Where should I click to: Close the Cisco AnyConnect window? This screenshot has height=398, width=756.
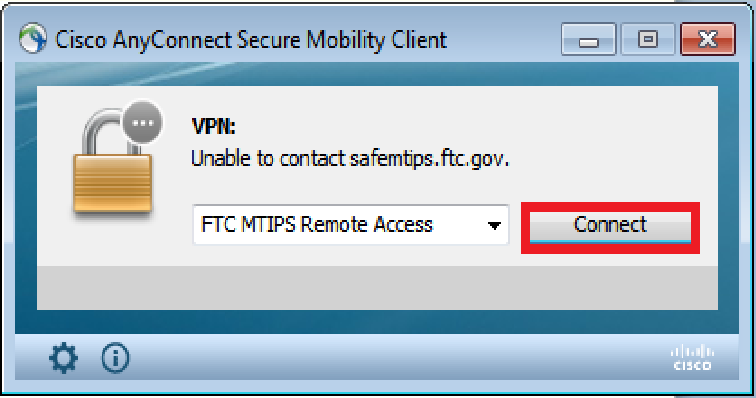coord(707,39)
